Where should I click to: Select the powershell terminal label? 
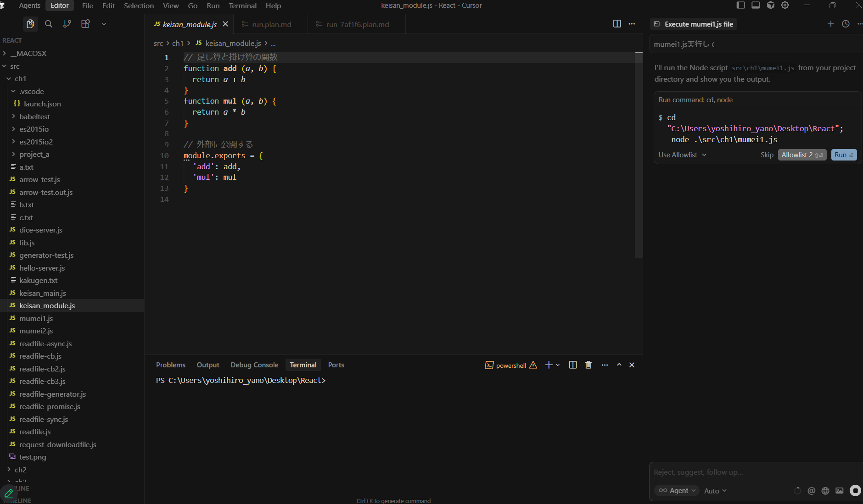[511, 366]
